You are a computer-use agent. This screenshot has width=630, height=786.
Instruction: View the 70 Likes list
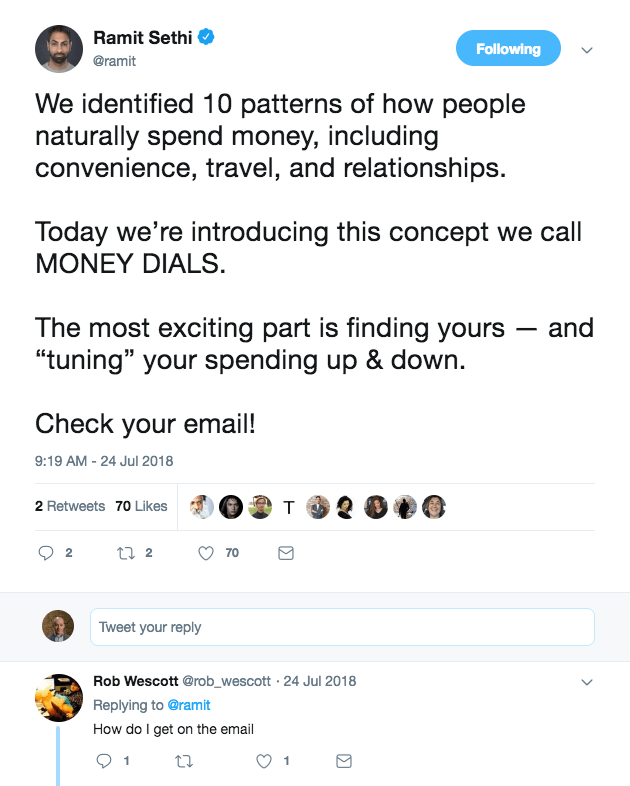pos(141,506)
